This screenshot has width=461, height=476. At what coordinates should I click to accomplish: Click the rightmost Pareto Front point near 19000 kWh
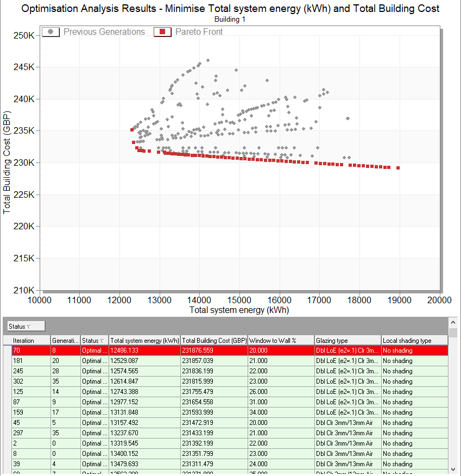point(398,168)
